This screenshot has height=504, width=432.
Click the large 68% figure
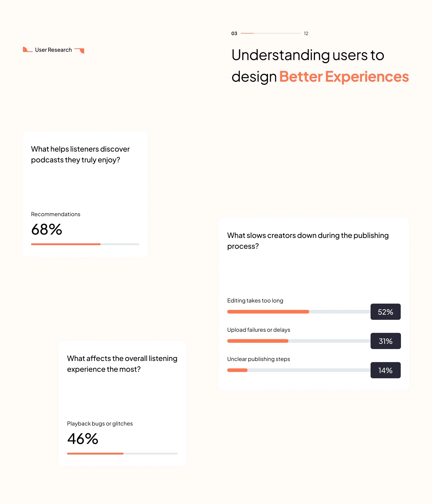47,229
